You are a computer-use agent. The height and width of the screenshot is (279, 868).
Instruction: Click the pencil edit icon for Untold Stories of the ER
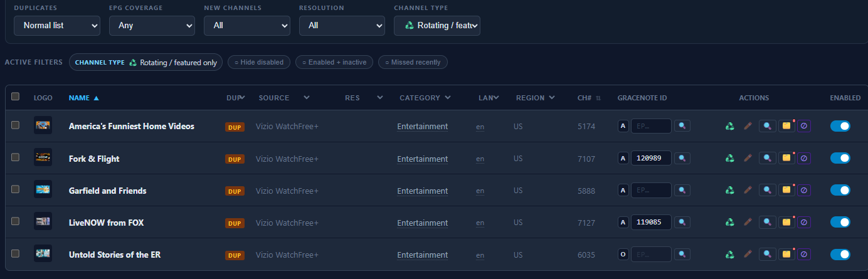(x=748, y=254)
